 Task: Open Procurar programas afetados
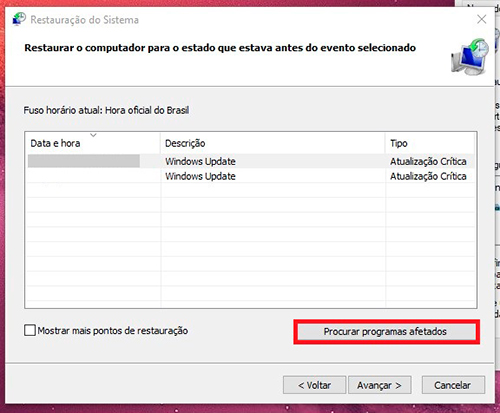[386, 332]
